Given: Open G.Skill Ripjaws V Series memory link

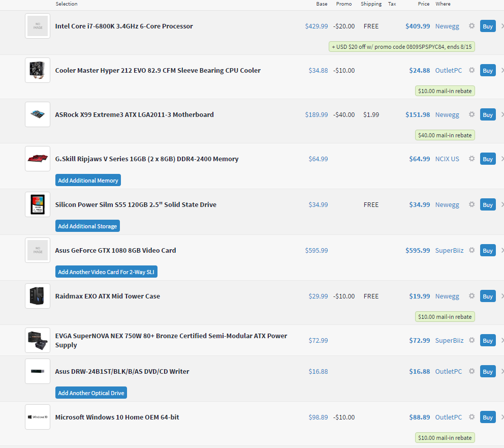Looking at the screenshot, I should click(x=146, y=159).
